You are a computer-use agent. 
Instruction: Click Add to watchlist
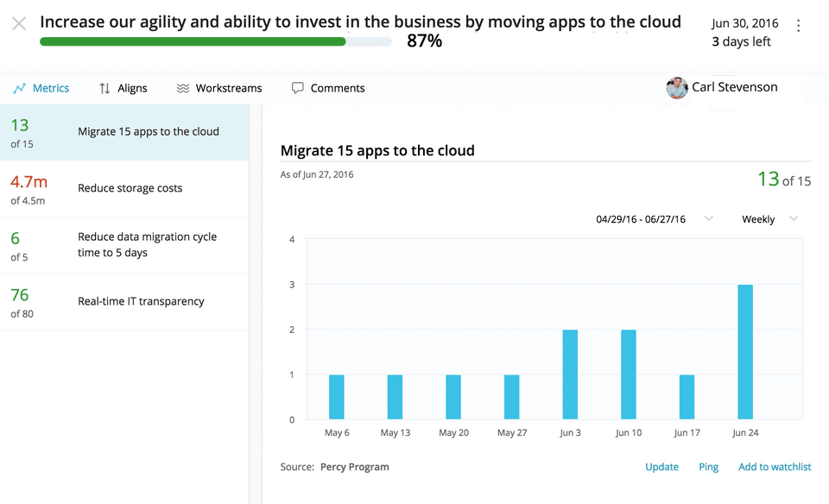pyautogui.click(x=775, y=467)
